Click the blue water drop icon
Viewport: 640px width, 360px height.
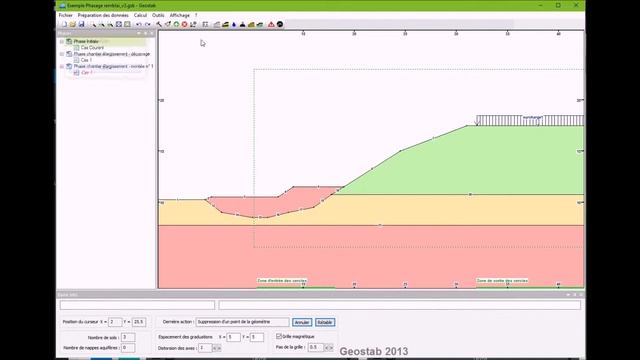pyautogui.click(x=234, y=24)
